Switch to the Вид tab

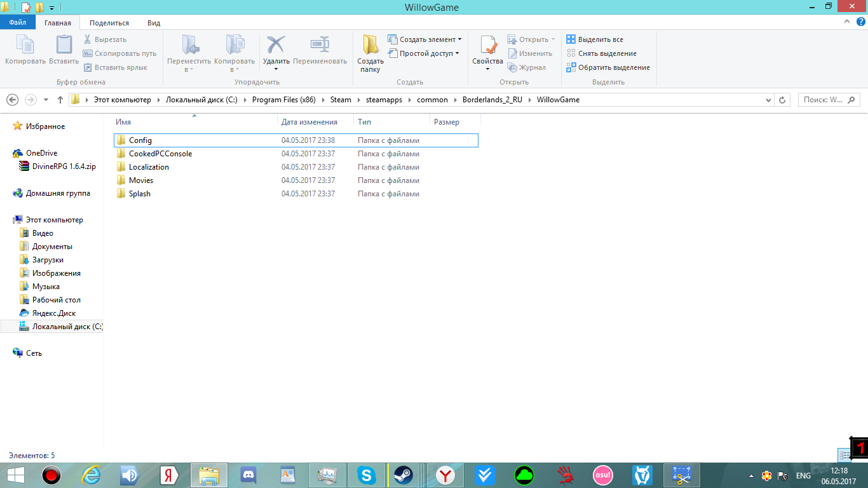(x=154, y=23)
